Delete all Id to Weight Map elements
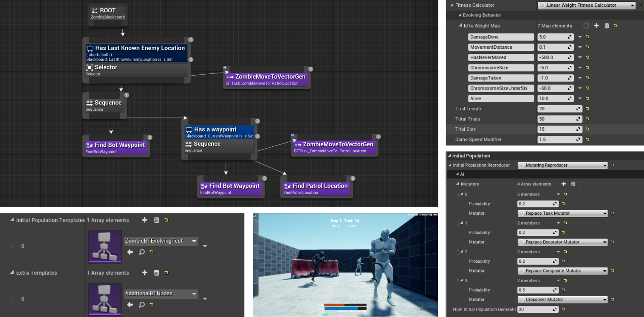Viewport: 644px width, 317px height. [607, 26]
